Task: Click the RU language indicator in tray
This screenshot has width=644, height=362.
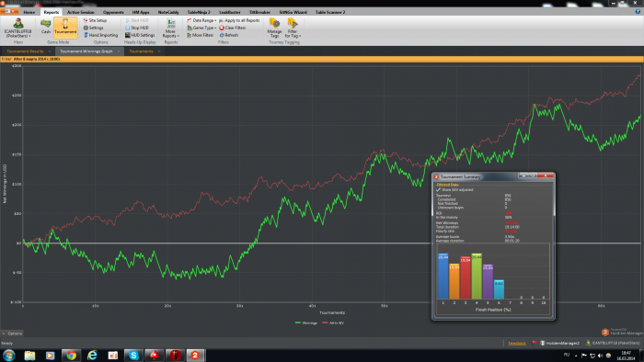Action: click(567, 355)
